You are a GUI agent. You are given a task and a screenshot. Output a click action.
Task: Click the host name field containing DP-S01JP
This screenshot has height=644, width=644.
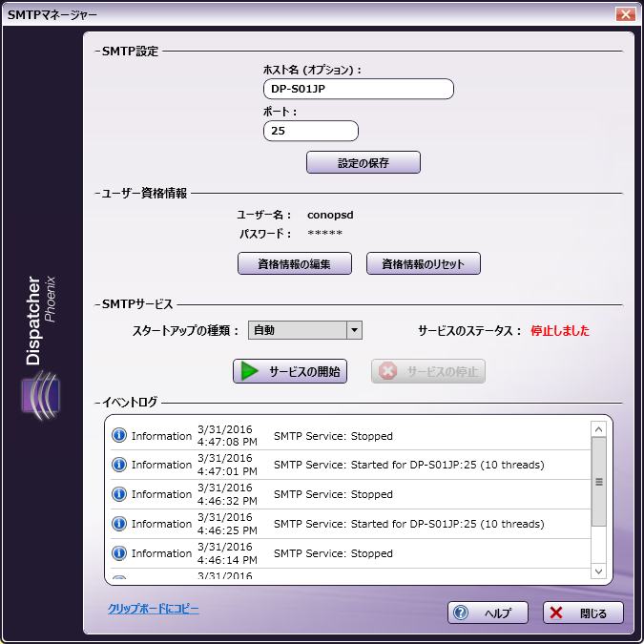[358, 89]
